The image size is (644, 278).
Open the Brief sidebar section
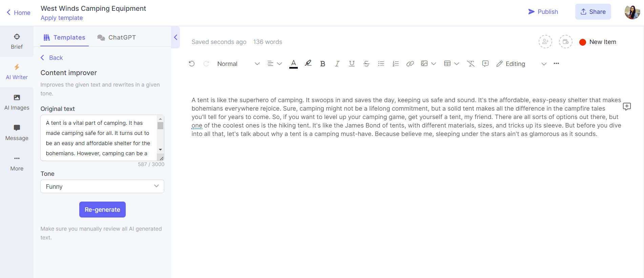pyautogui.click(x=17, y=42)
